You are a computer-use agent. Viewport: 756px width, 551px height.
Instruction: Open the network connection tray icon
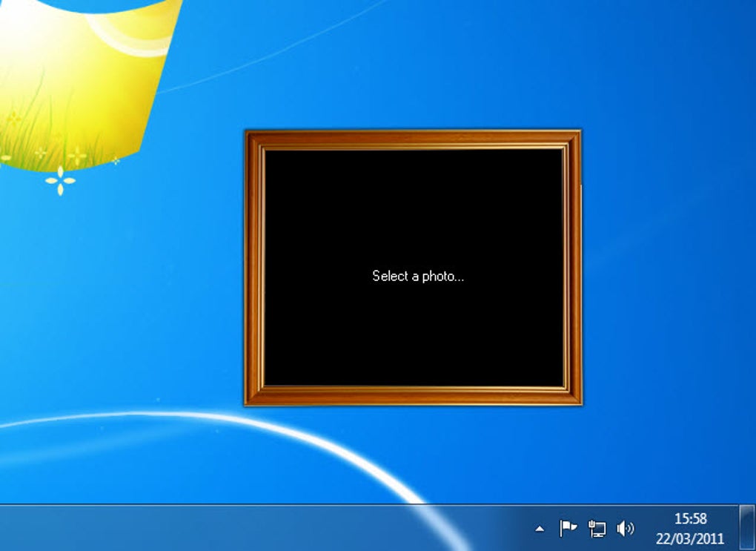pyautogui.click(x=597, y=528)
